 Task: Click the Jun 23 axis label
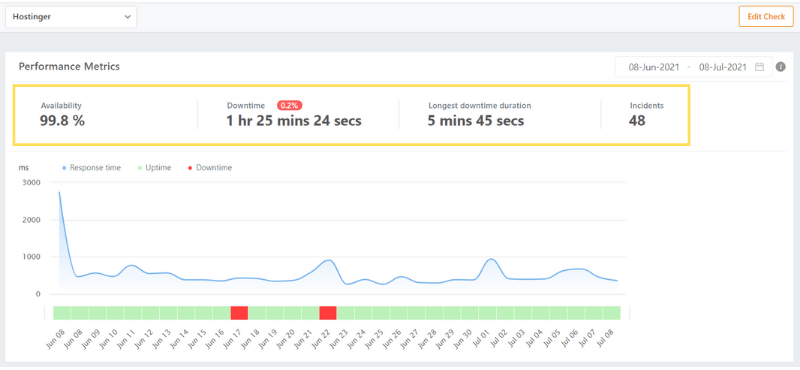click(x=339, y=339)
